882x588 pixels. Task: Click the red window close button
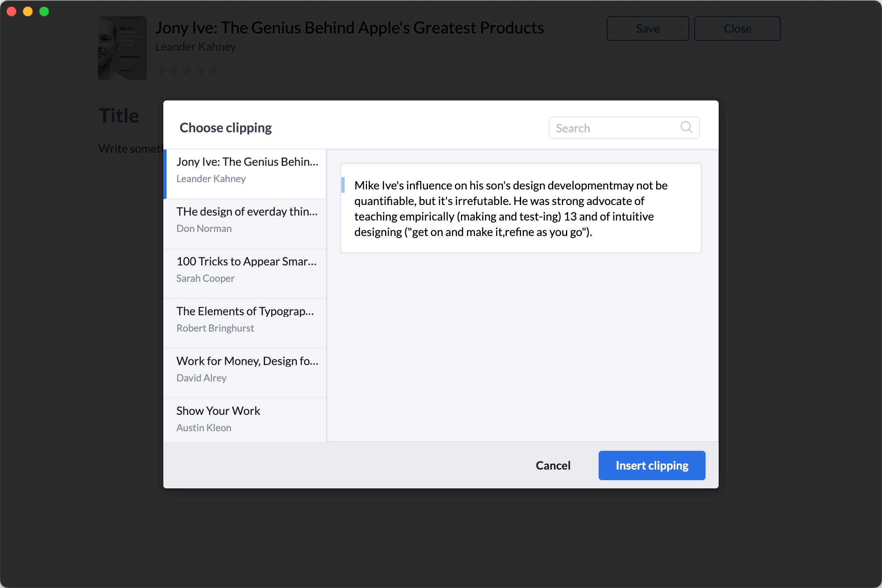[11, 11]
